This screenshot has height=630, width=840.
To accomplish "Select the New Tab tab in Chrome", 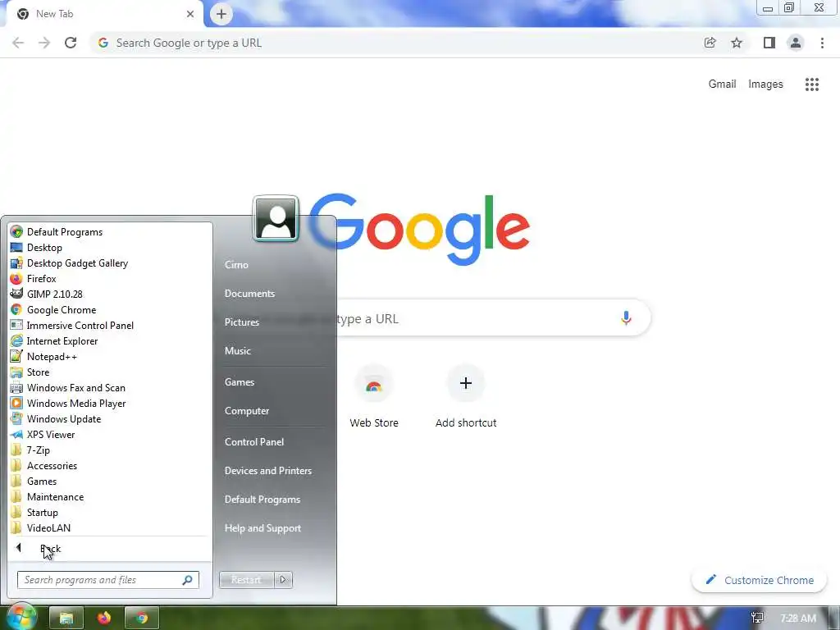I will 104,14.
